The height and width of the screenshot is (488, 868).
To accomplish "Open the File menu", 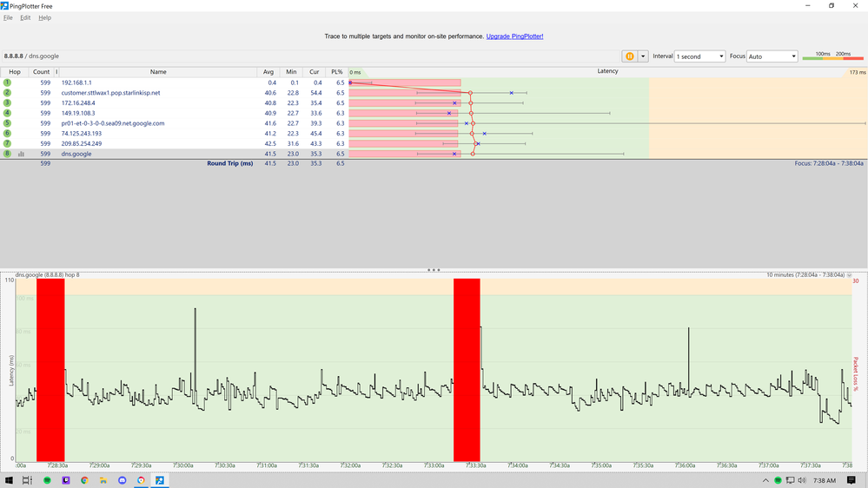I will click(8, 17).
